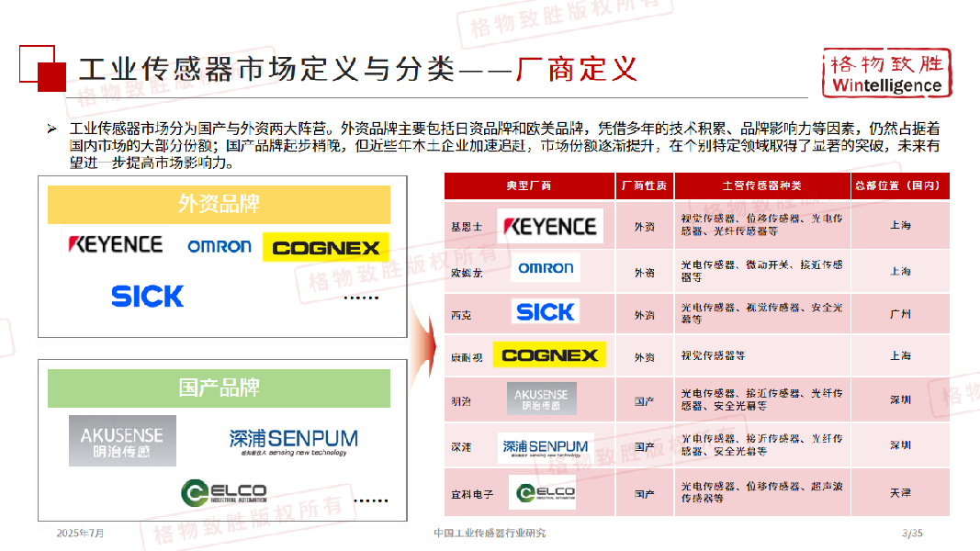Click the 国产品牌 green header banner

(219, 388)
